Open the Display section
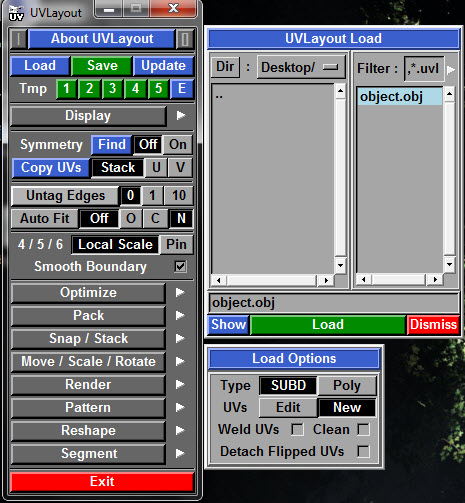The height and width of the screenshot is (503, 465). point(88,116)
